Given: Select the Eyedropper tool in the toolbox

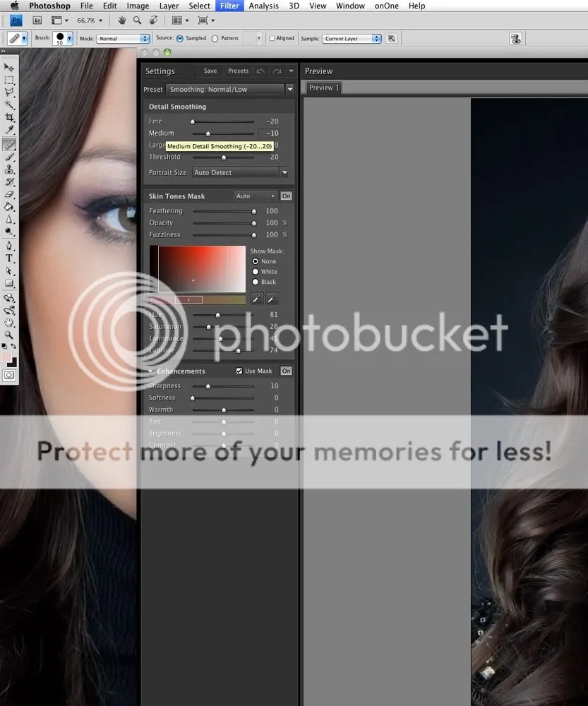Looking at the screenshot, I should 9,130.
